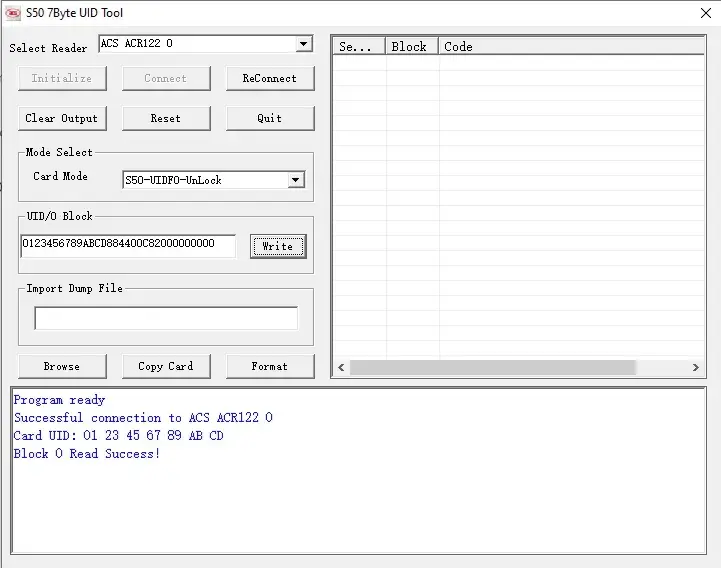Click the horizontal scrollbar thumb in table
Viewport: 721px width, 568px height.
tap(492, 368)
